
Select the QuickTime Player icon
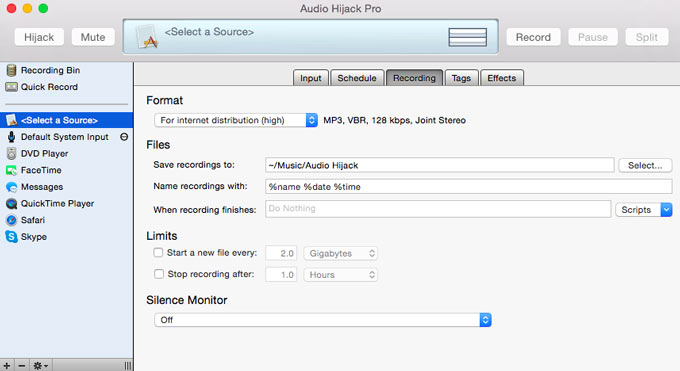pos(11,204)
